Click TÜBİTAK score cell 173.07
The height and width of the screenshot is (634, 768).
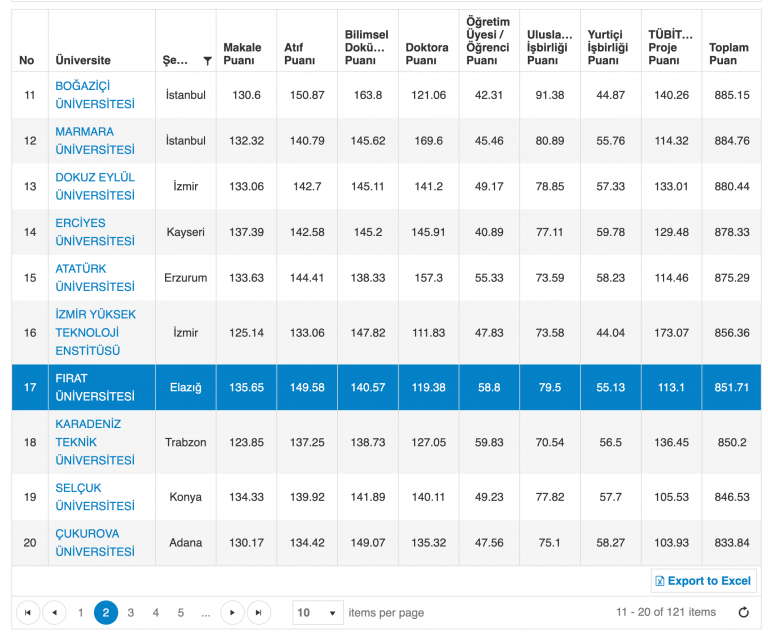(x=672, y=333)
